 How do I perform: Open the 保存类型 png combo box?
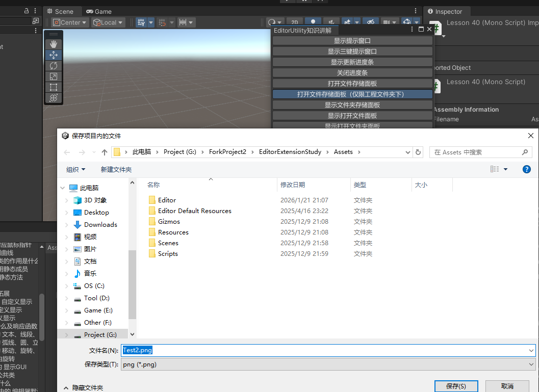(328, 364)
